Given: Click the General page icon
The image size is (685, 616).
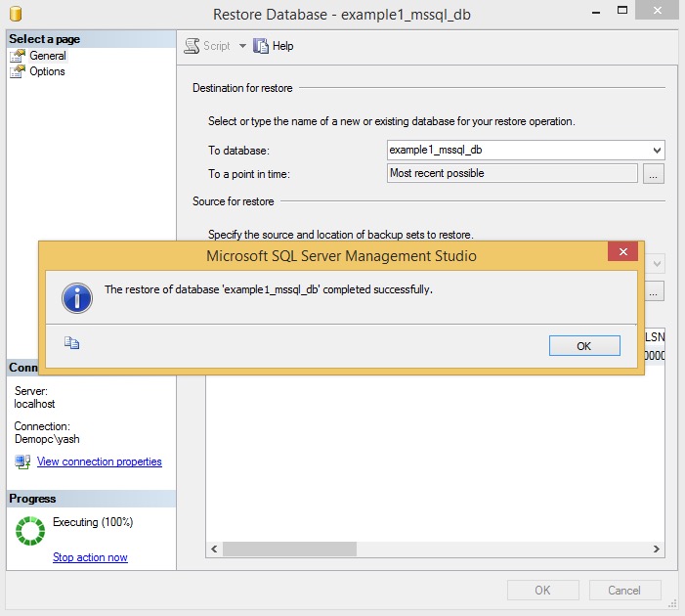Looking at the screenshot, I should 18,56.
